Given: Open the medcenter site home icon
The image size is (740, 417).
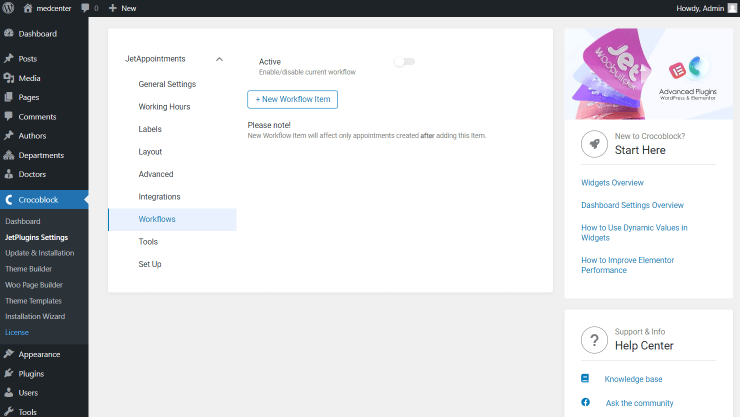Looking at the screenshot, I should (x=28, y=8).
